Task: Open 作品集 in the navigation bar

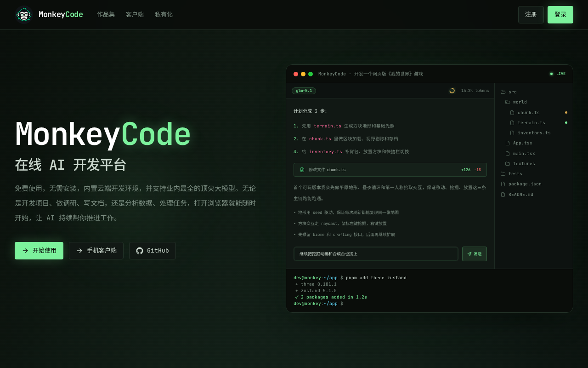Action: (106, 15)
